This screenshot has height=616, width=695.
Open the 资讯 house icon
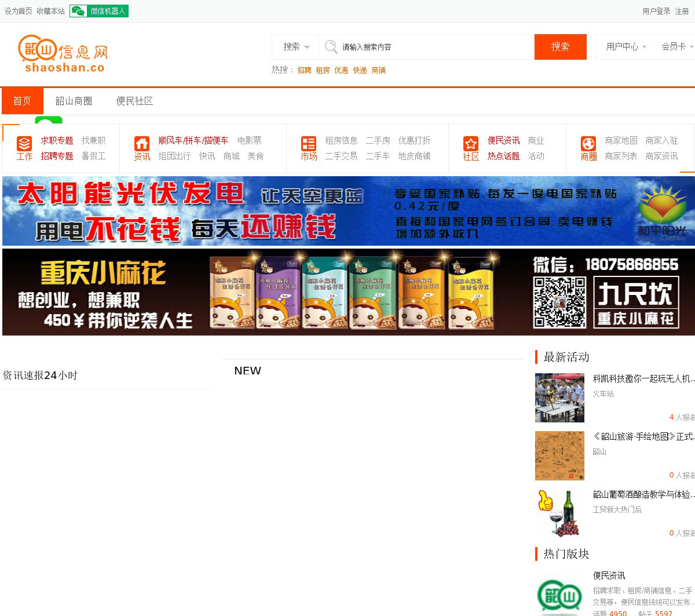click(142, 143)
